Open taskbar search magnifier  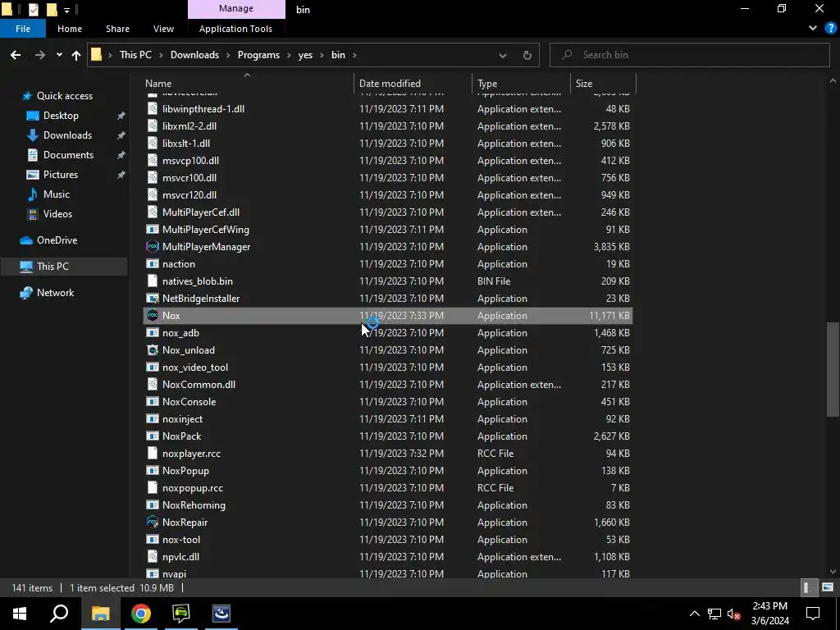tap(59, 614)
